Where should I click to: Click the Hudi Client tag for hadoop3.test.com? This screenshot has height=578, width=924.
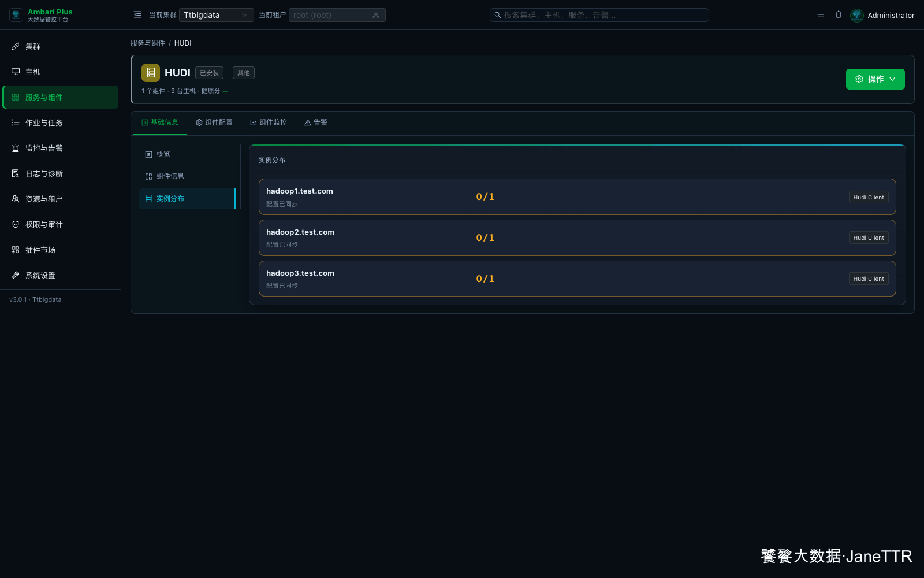click(x=869, y=279)
